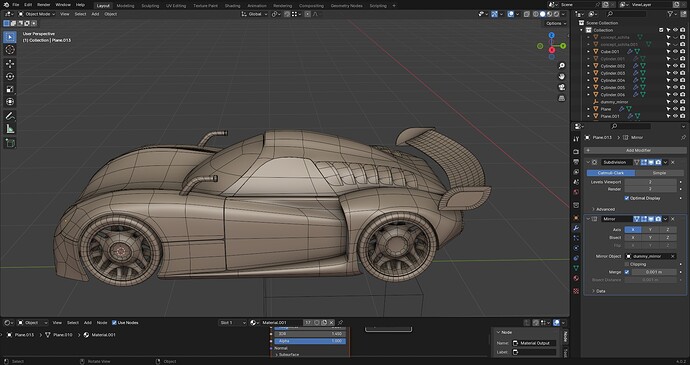This screenshot has height=365, width=690.
Task: Activate the Move tool
Action: [10, 63]
